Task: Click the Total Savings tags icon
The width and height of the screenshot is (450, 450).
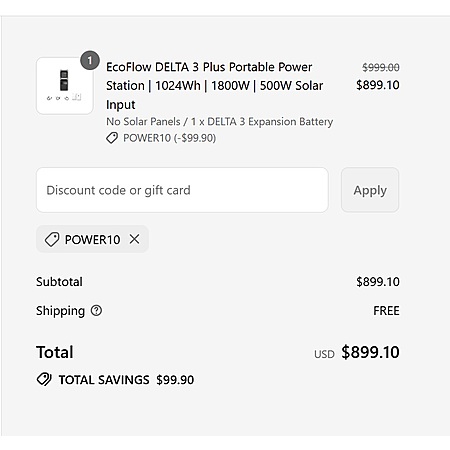Action: pyautogui.click(x=44, y=379)
